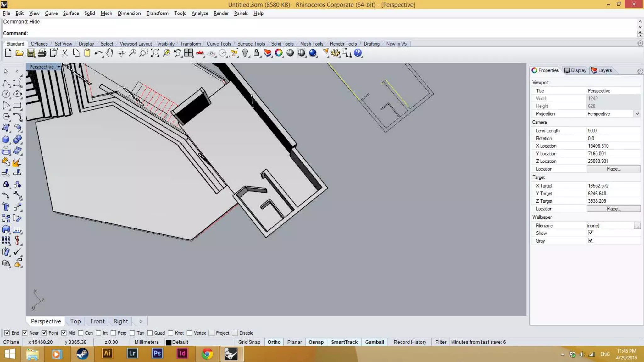644x362 pixels.
Task: Open Rhino Options gear icon
Action: tap(335, 53)
